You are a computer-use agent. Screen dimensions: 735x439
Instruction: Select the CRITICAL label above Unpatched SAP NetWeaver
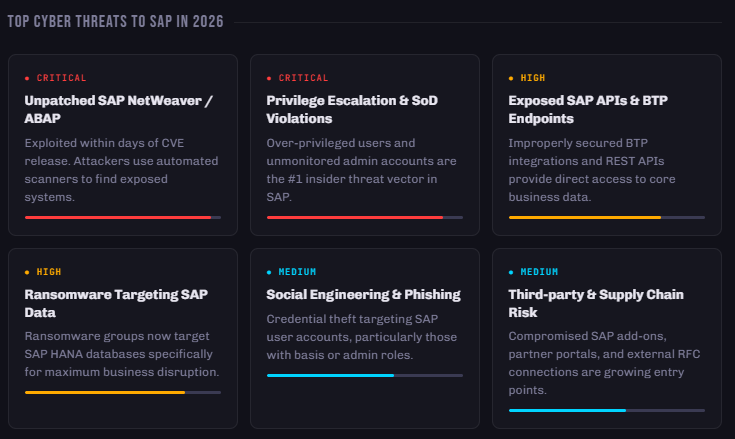tap(61, 78)
